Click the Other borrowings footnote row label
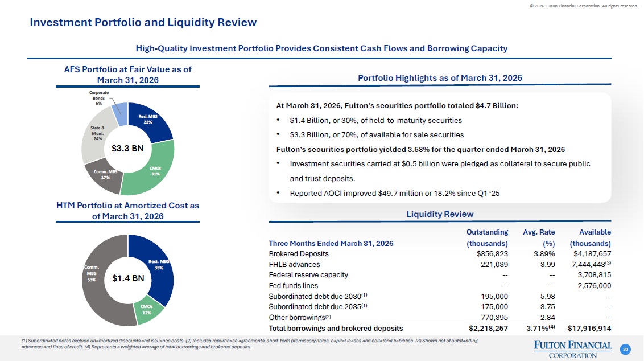The image size is (644, 361). pyautogui.click(x=300, y=317)
